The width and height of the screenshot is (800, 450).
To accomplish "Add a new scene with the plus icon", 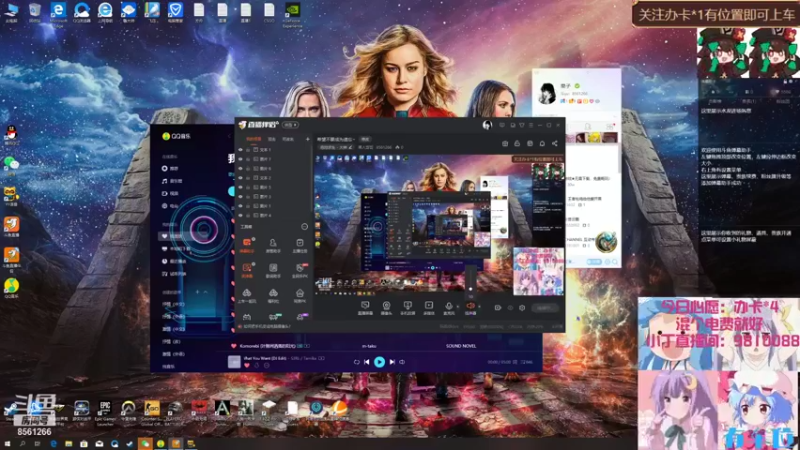I will click(308, 139).
